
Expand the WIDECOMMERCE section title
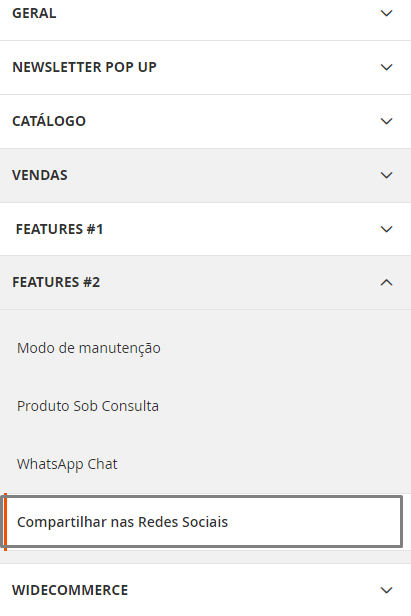click(70, 590)
